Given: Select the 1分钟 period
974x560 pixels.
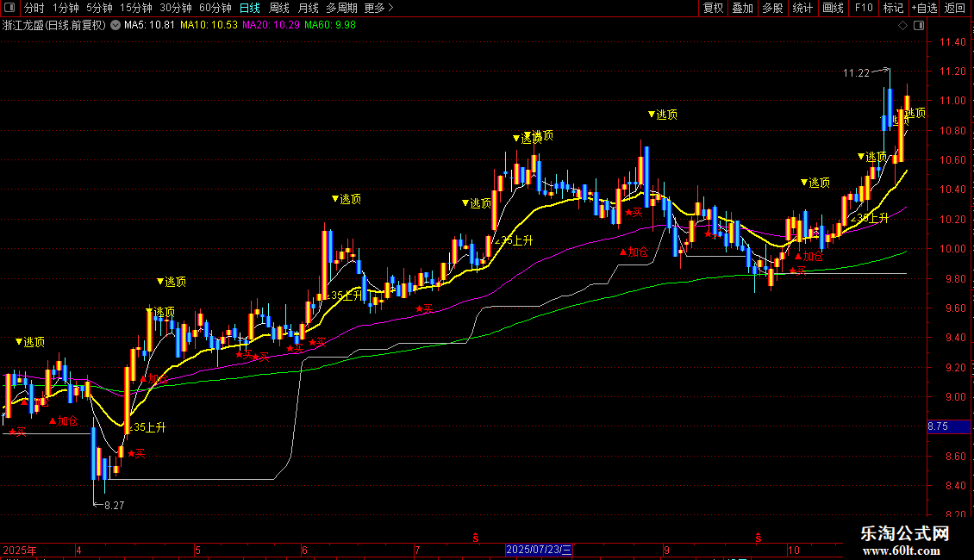Looking at the screenshot, I should coord(66,8).
